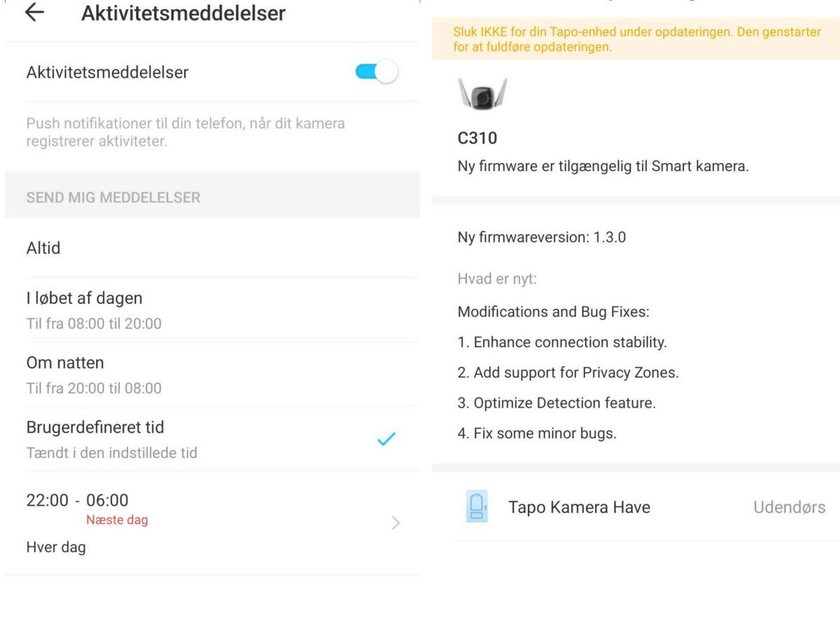Toggle Aktivitetsmeddelelser switch off
Image resolution: width=840 pixels, height=636 pixels.
(376, 72)
